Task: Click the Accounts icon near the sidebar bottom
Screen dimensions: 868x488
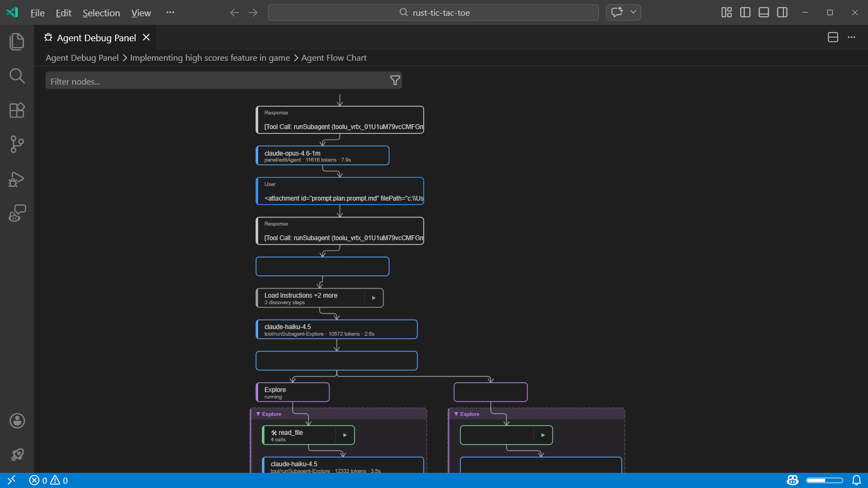Action: (16, 421)
